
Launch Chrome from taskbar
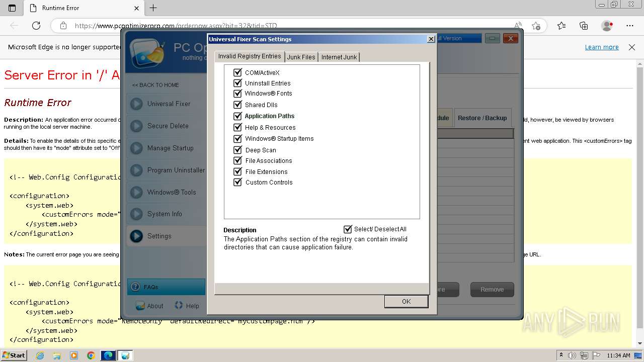coord(91,355)
